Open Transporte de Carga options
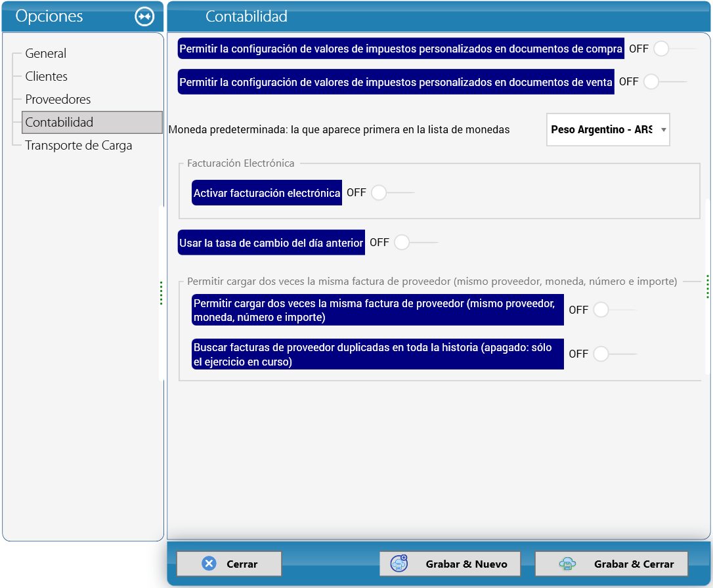The height and width of the screenshot is (588, 713). [79, 146]
